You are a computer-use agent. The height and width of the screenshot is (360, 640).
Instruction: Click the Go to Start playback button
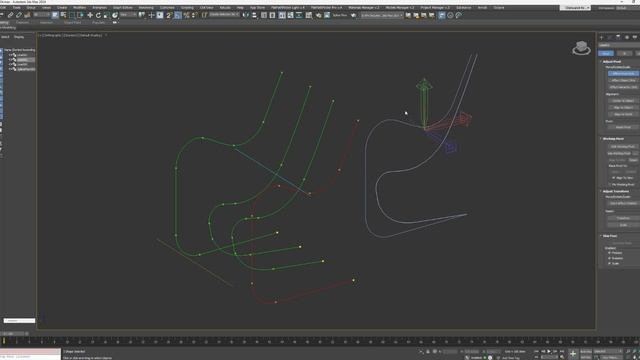point(536,351)
